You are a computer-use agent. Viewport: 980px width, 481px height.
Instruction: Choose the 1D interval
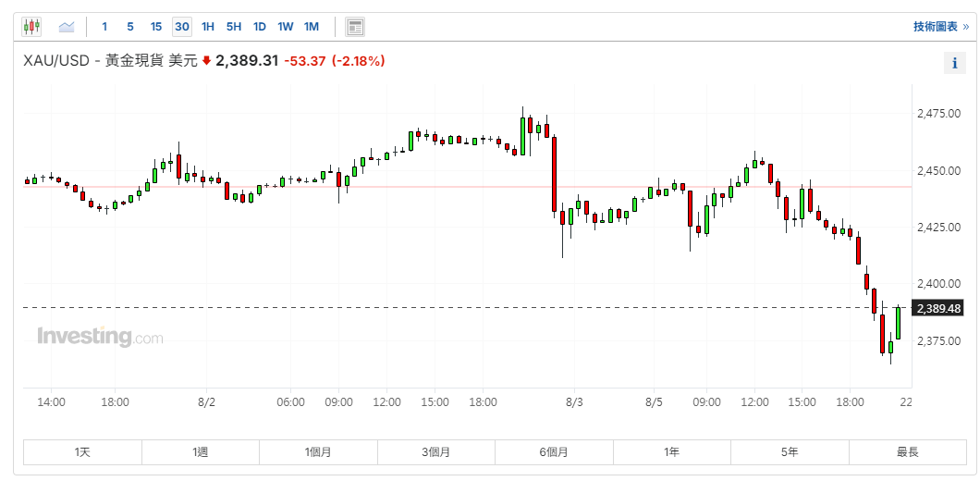point(260,27)
